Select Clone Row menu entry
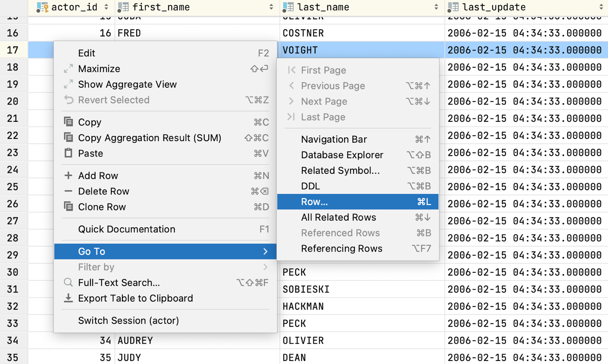Screen dimensions: 608x364 (165, 207)
